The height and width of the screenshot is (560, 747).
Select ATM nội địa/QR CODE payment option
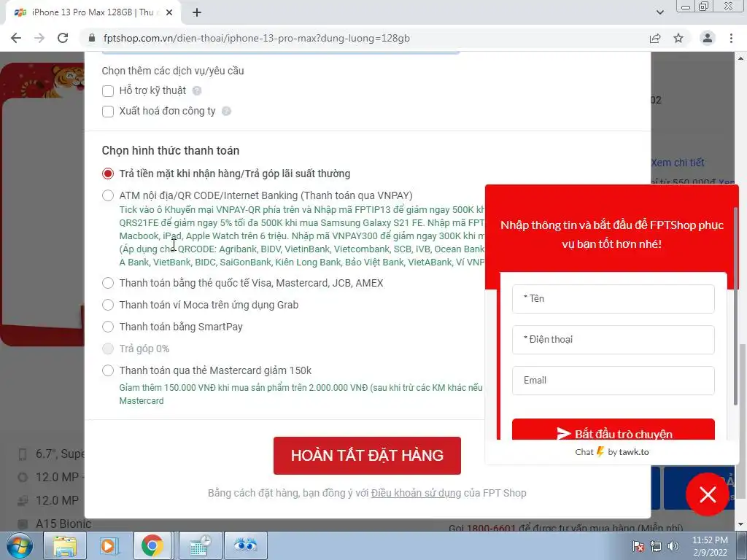(x=108, y=195)
